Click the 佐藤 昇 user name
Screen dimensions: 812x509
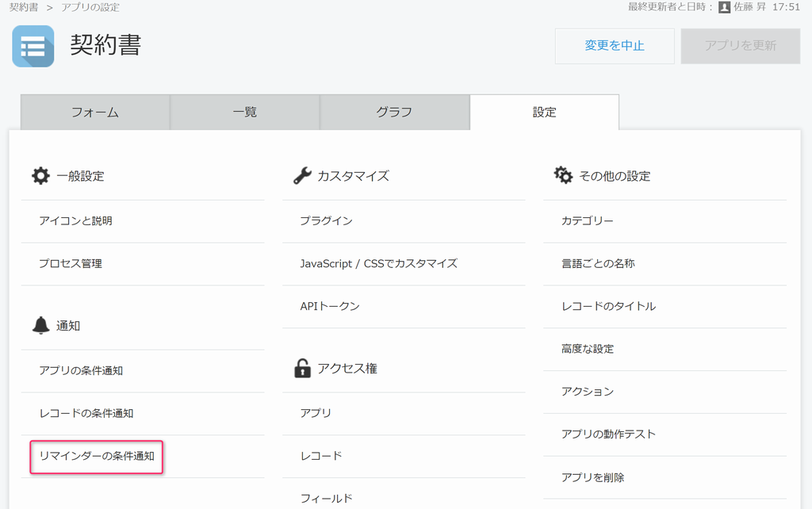[x=749, y=7]
